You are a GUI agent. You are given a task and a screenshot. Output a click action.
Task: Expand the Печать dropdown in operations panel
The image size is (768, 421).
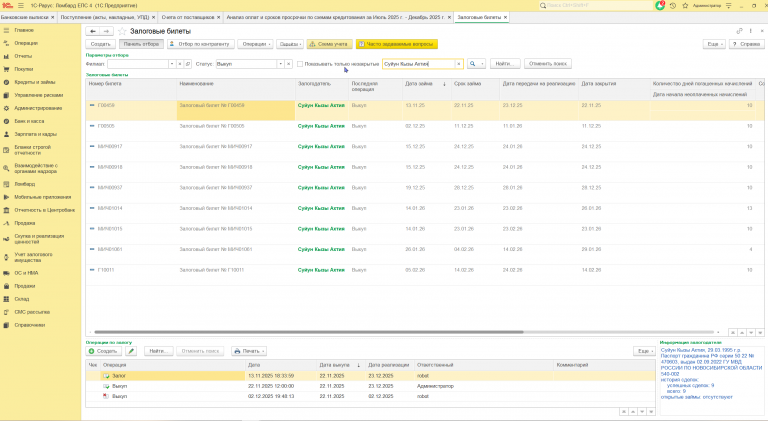[249, 351]
